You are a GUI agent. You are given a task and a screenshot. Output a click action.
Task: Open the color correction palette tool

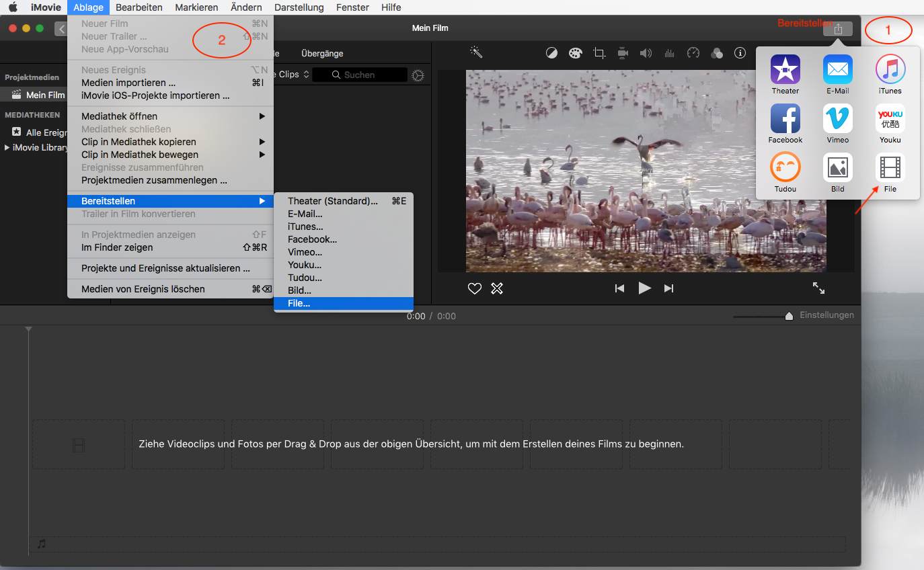click(575, 53)
